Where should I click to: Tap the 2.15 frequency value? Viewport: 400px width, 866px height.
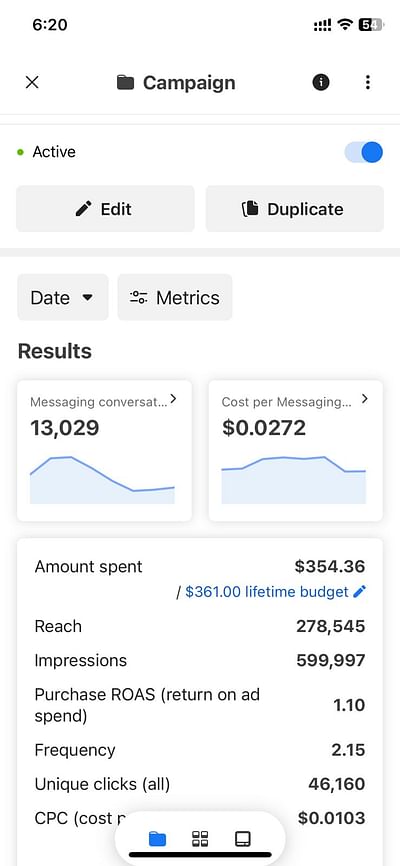349,750
